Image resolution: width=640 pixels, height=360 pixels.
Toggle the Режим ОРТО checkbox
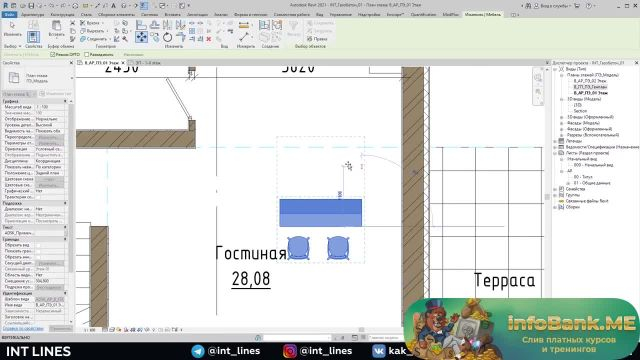[x=53, y=54]
